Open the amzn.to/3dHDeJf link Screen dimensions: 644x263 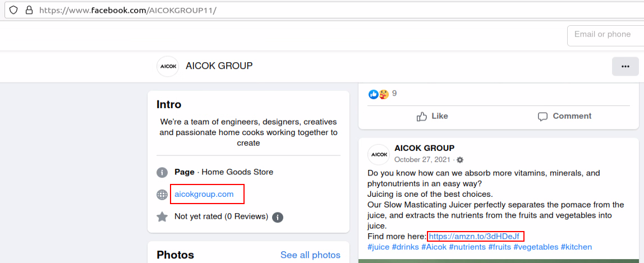475,236
